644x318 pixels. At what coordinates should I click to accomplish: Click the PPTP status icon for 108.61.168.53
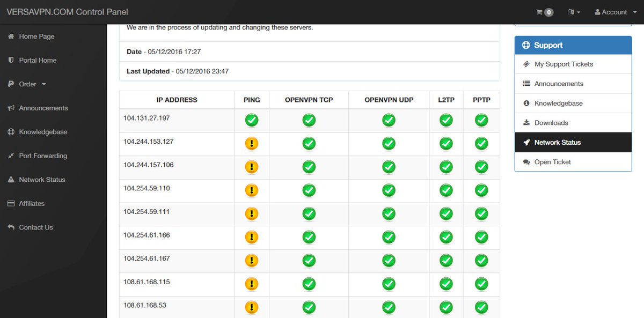481,307
